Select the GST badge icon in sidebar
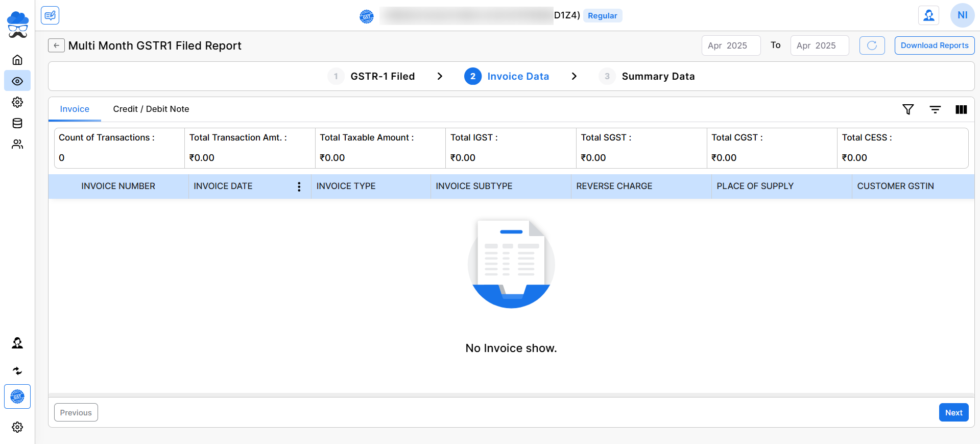Viewport: 980px width, 444px height. click(x=17, y=396)
